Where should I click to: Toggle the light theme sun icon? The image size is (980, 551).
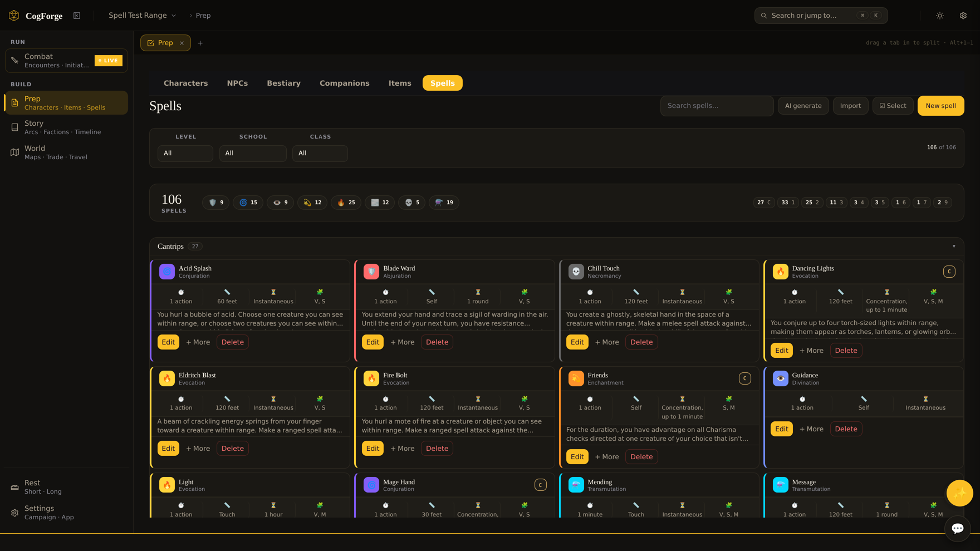coord(940,16)
